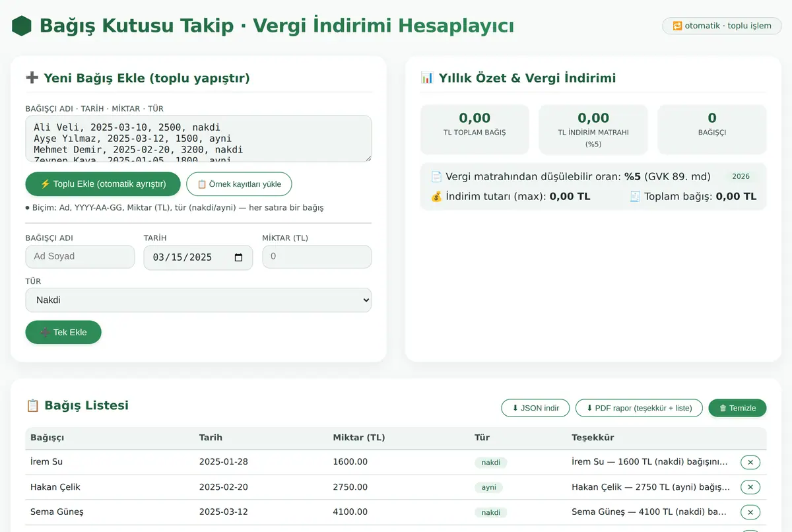The image size is (792, 532).
Task: Click the green hexagon logo icon
Action: click(22, 26)
